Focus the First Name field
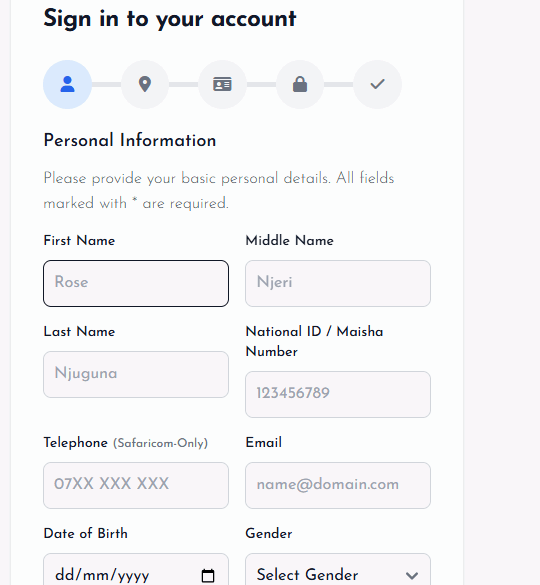The height and width of the screenshot is (585, 540). (136, 284)
